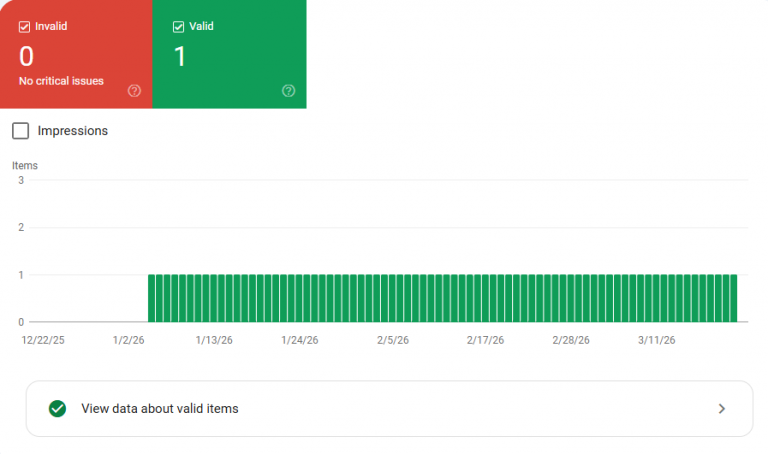Select the Valid card's count of 1
The image size is (768, 454).
pyautogui.click(x=180, y=56)
